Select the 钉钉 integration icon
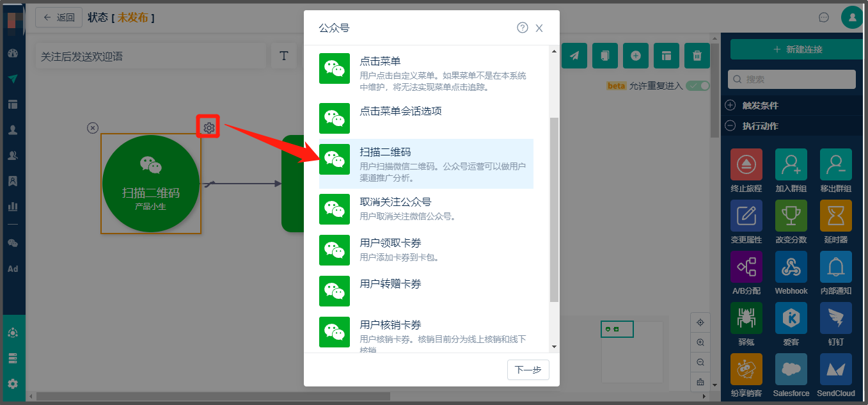 836,318
